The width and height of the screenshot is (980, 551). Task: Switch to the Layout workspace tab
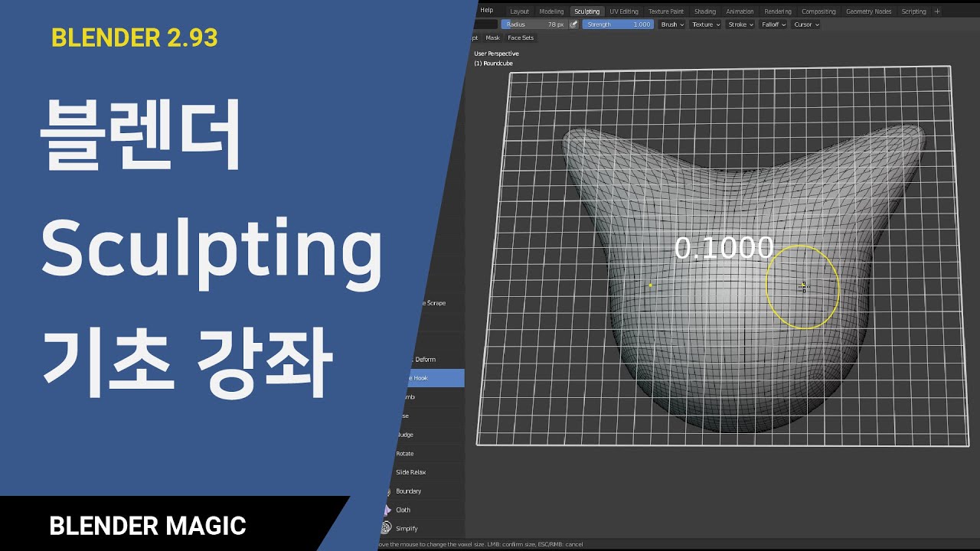[x=519, y=11]
